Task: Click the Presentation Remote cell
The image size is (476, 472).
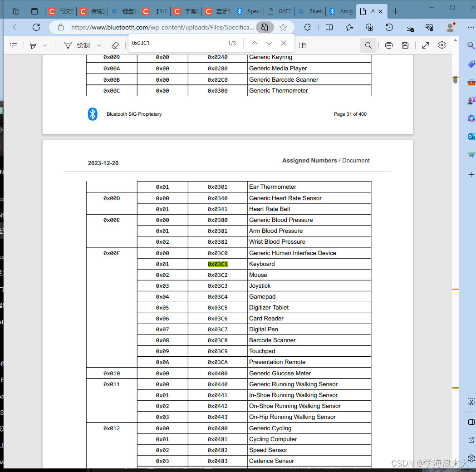Action: coord(309,362)
